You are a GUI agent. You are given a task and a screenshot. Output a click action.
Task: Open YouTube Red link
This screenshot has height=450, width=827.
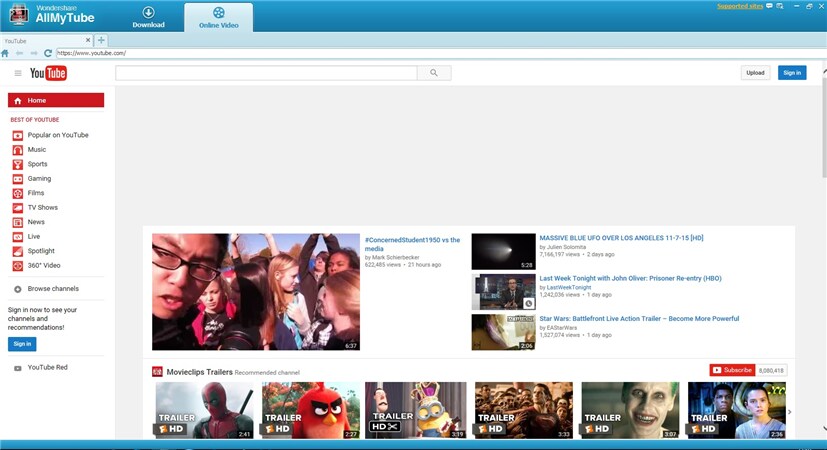47,368
